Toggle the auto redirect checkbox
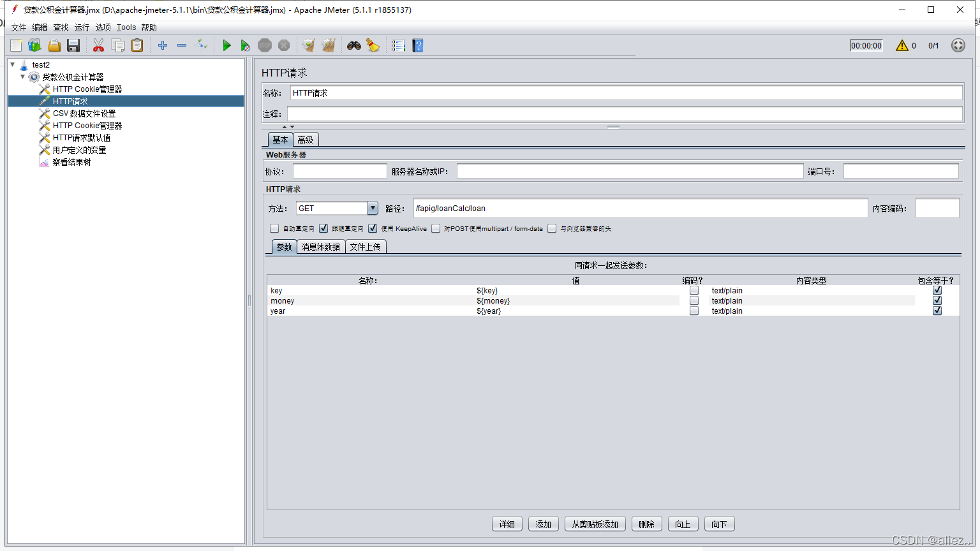Image resolution: width=980 pixels, height=551 pixels. pyautogui.click(x=274, y=228)
